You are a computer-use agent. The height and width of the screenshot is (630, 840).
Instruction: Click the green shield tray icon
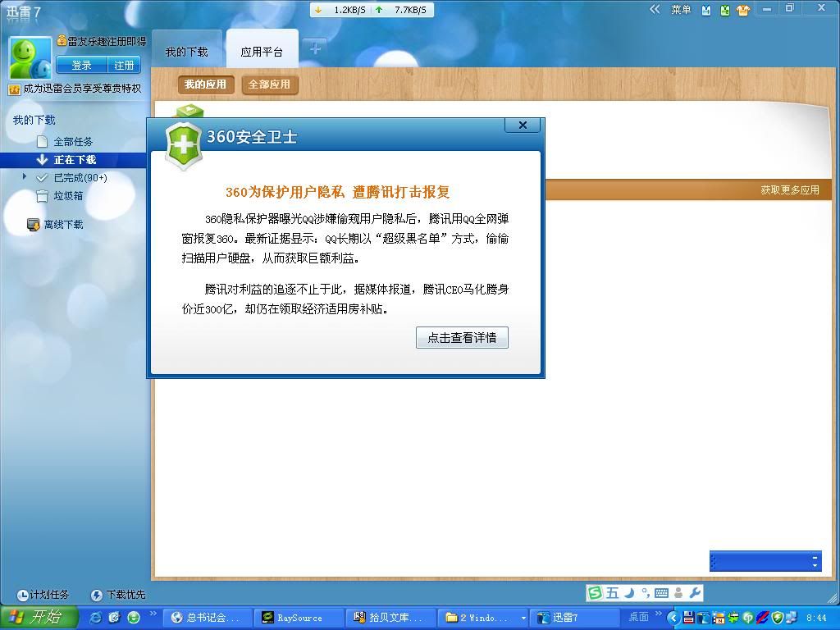tap(777, 618)
